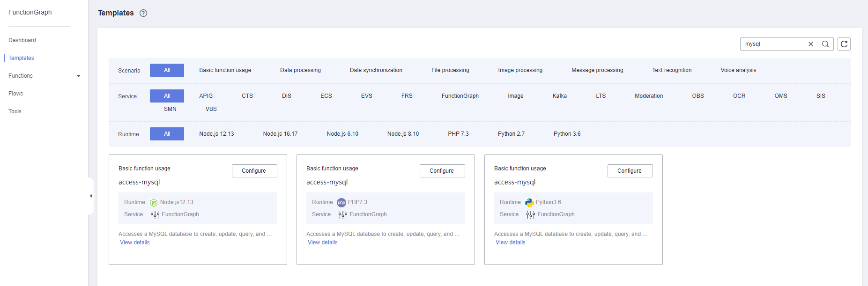This screenshot has height=286, width=868.
Task: Filter scenario by File processing
Action: (x=450, y=70)
